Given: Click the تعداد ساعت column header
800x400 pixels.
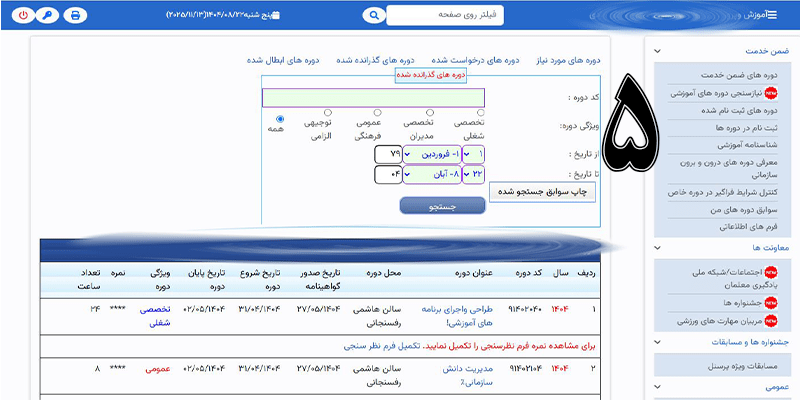Looking at the screenshot, I should click(89, 280).
